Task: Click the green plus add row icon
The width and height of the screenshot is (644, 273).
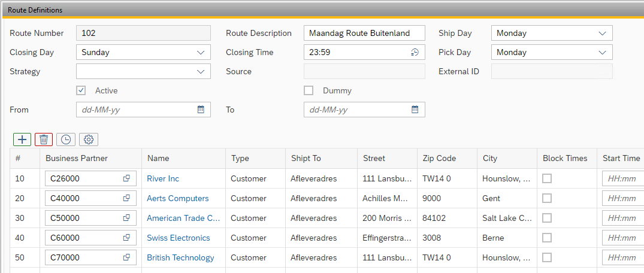Action: point(22,139)
